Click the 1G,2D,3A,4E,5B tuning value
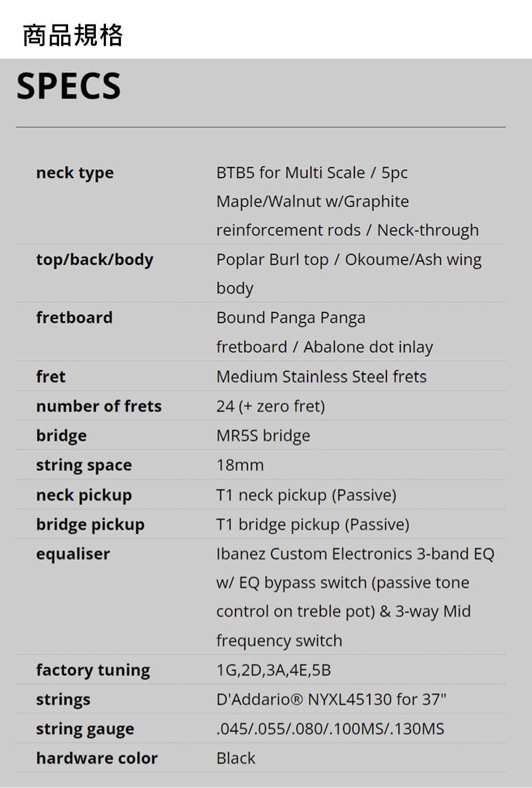The width and height of the screenshot is (532, 788). 273,670
